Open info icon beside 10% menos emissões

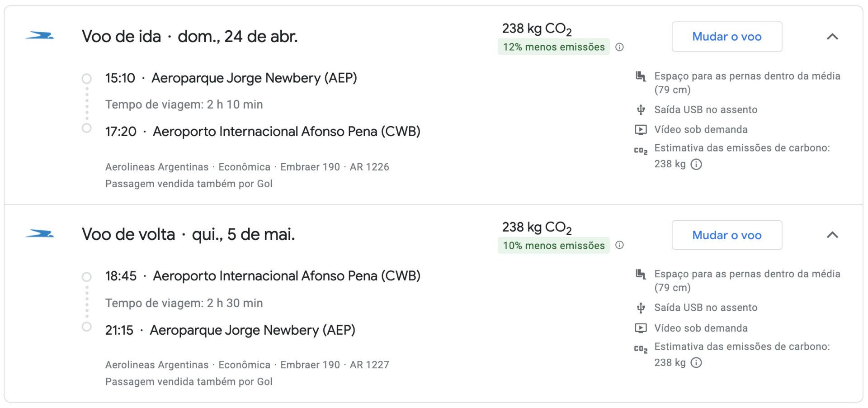click(x=620, y=245)
